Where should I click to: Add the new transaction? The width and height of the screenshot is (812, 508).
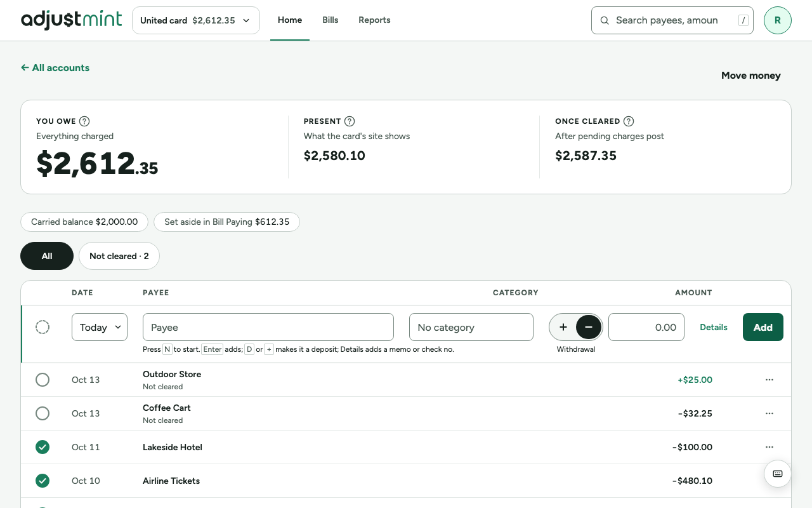click(x=763, y=327)
